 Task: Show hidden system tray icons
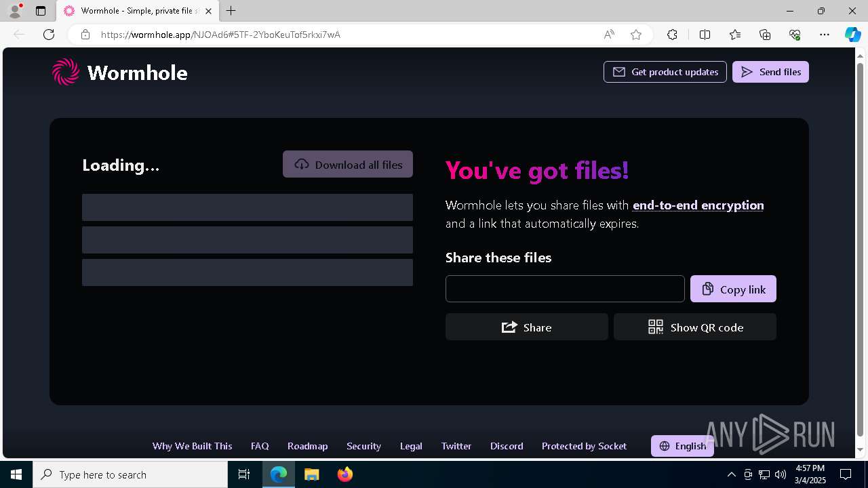coord(731,474)
